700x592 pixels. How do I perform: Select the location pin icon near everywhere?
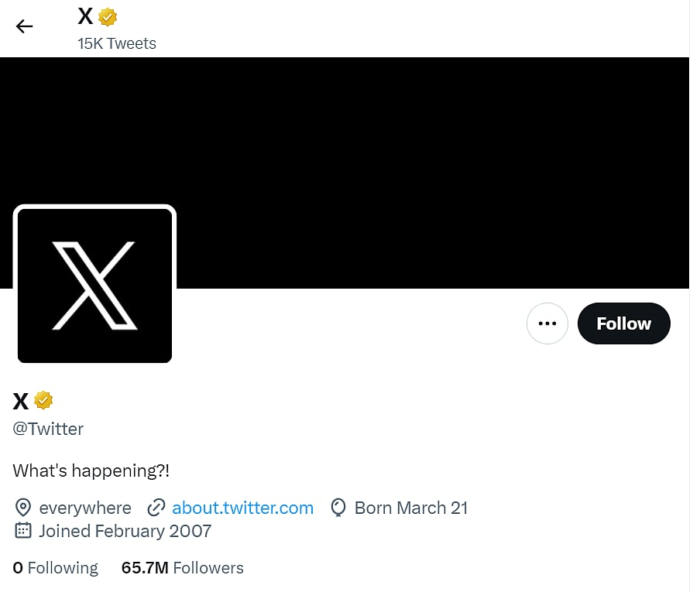tap(23, 508)
